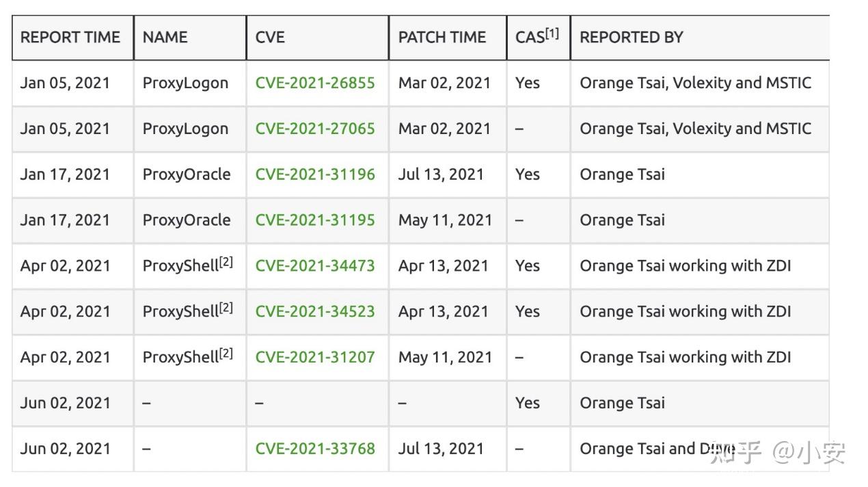This screenshot has width=868, height=487.
Task: Click the PATCH TIME column header
Action: (x=442, y=38)
